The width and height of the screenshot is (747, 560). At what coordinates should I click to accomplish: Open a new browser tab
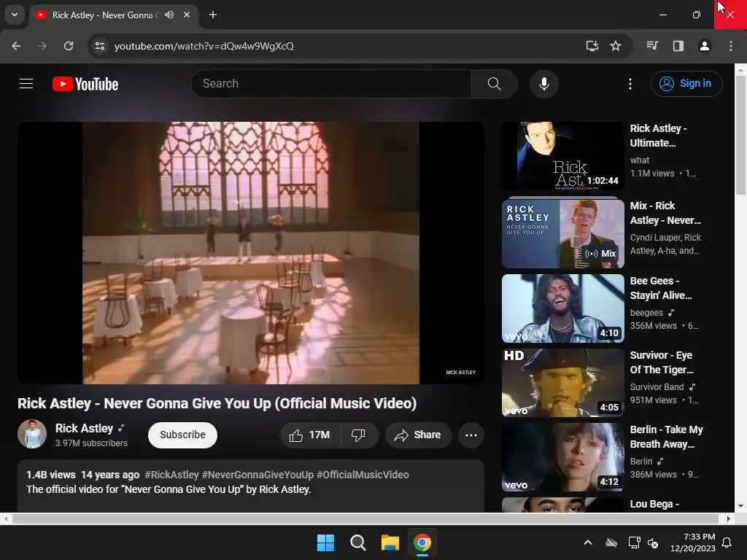213,15
